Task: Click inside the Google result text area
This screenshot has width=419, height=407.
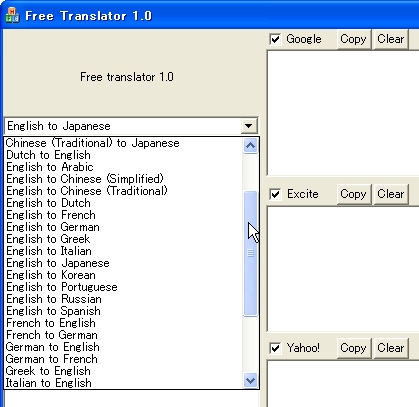Action: point(343,113)
